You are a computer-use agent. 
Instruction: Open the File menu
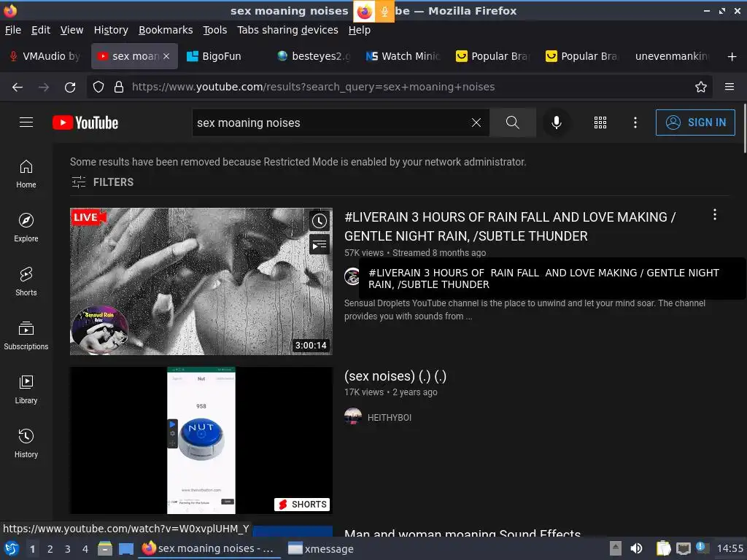[13, 30]
